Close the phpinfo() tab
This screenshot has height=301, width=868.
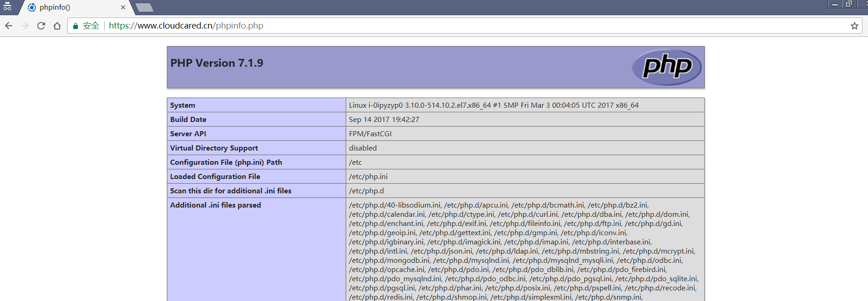click(x=123, y=7)
